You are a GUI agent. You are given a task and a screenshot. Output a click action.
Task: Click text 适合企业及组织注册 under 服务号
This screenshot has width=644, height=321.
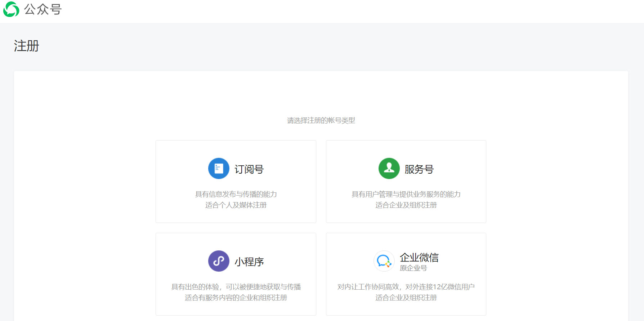pos(406,205)
